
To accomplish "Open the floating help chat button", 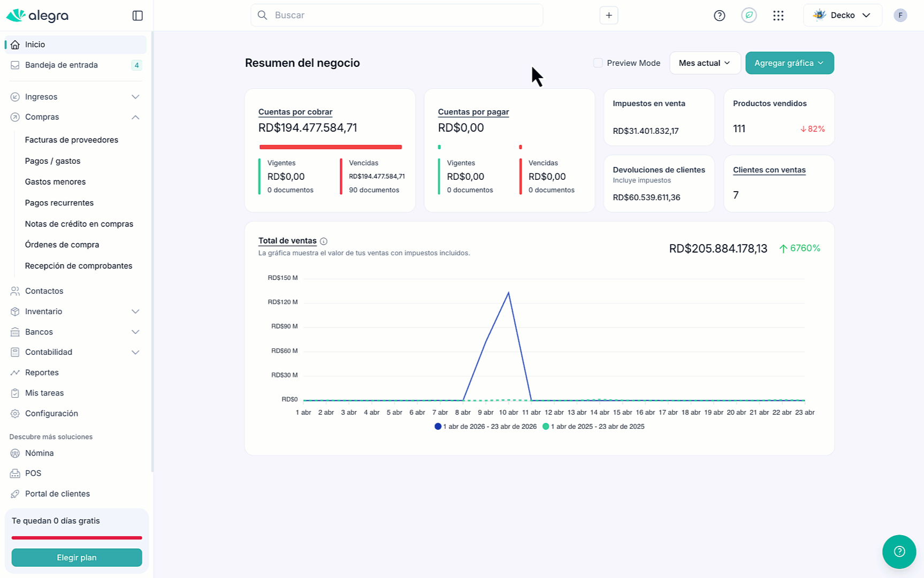I will click(x=899, y=551).
